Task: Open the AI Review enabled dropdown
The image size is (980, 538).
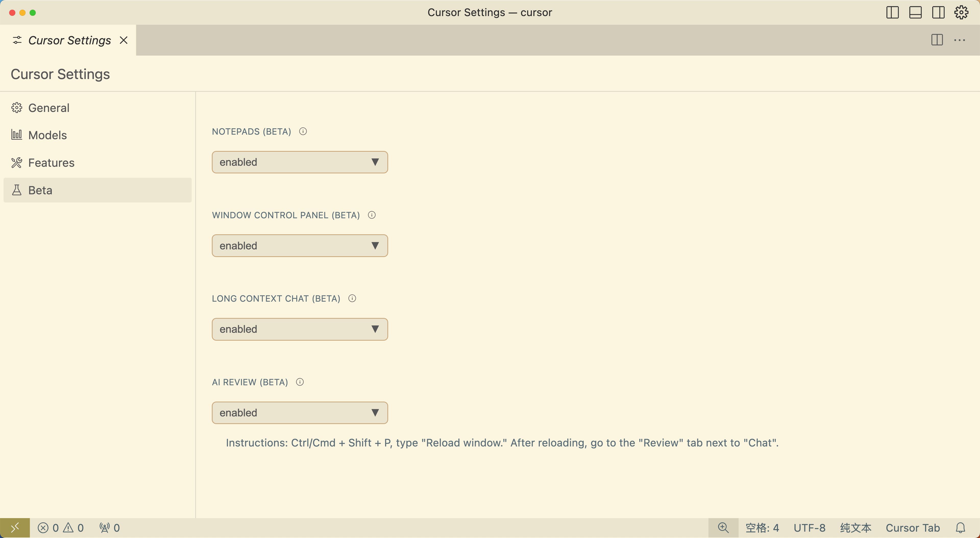Action: click(x=300, y=413)
